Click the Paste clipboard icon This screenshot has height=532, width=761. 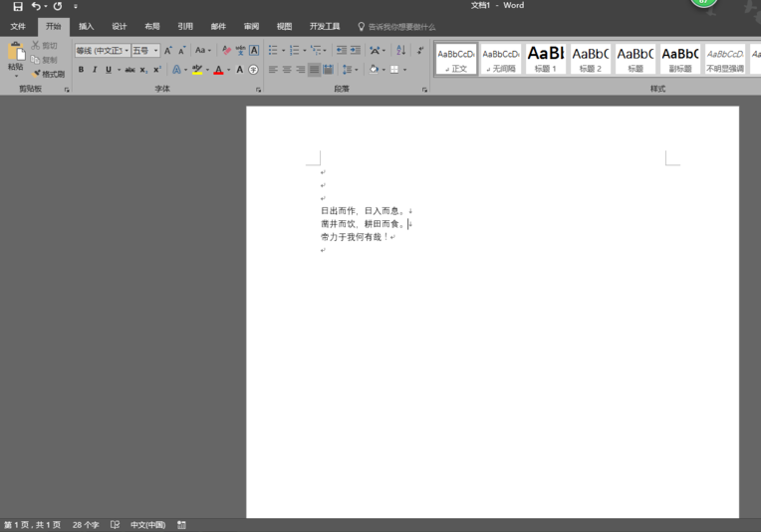click(x=16, y=51)
